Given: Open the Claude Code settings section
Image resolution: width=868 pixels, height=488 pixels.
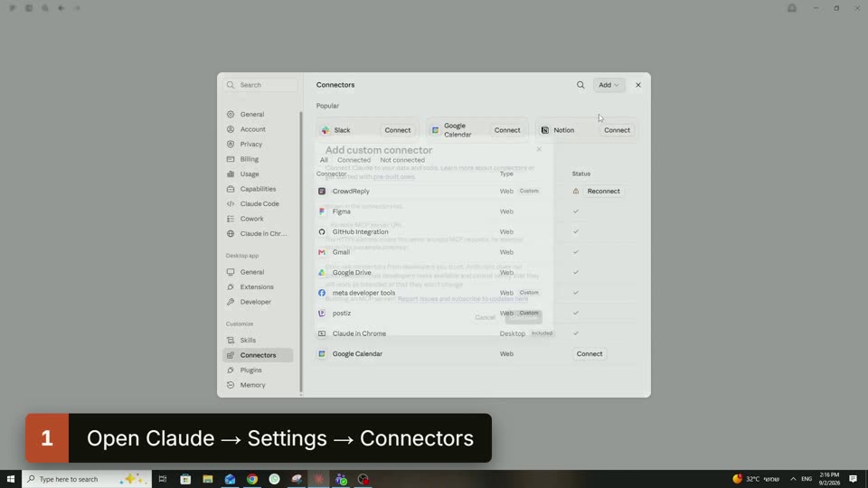Looking at the screenshot, I should tap(259, 203).
